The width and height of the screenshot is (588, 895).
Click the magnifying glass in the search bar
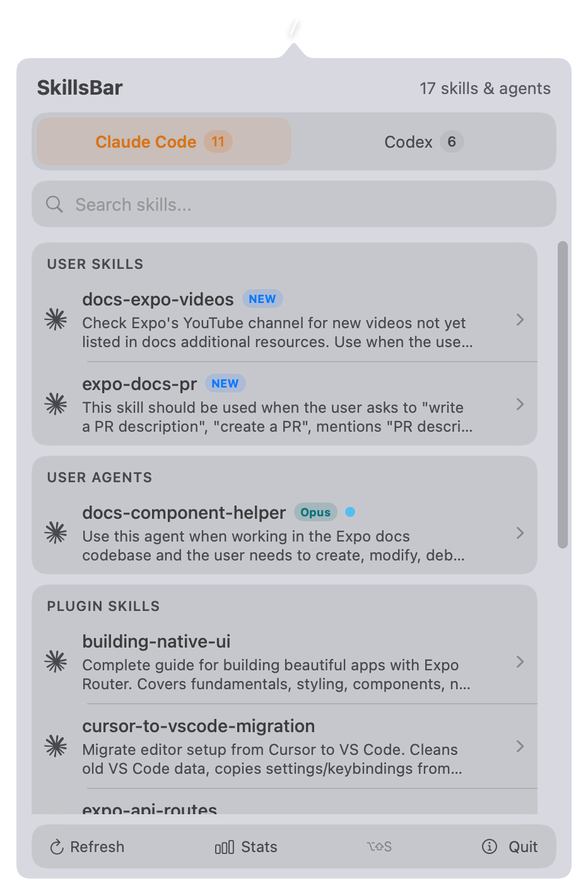pyautogui.click(x=54, y=204)
